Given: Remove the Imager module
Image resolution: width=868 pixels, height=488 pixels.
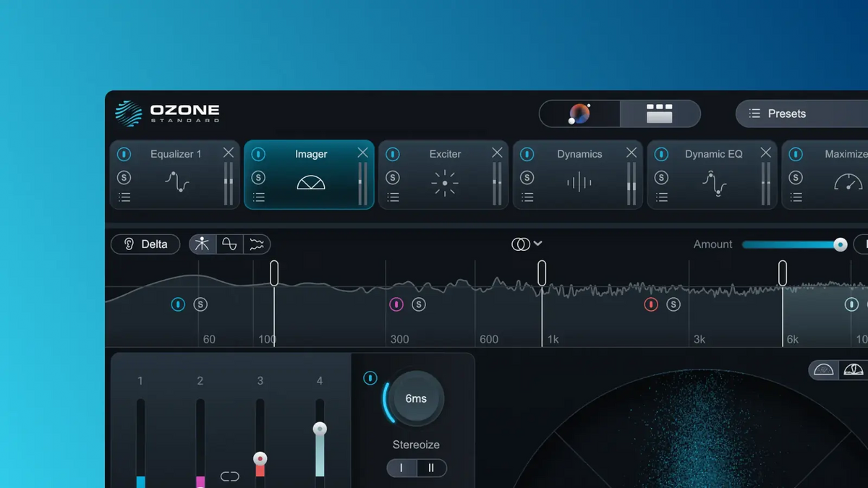Looking at the screenshot, I should (x=363, y=153).
